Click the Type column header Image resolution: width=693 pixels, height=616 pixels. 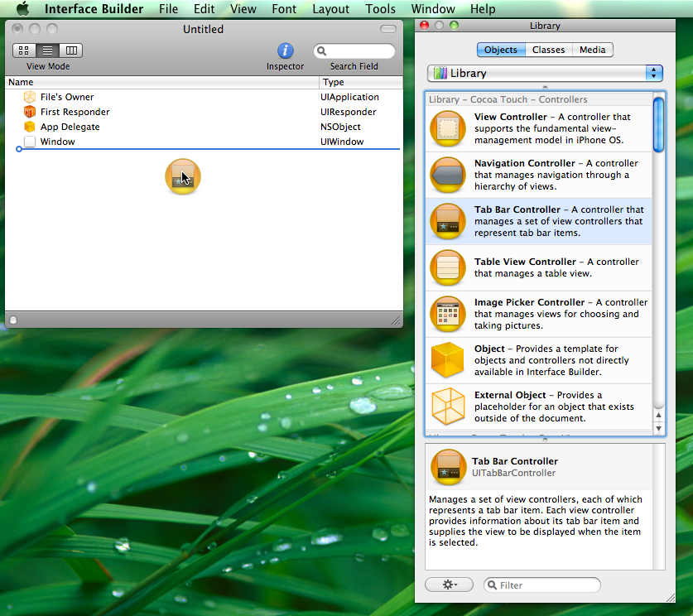361,82
